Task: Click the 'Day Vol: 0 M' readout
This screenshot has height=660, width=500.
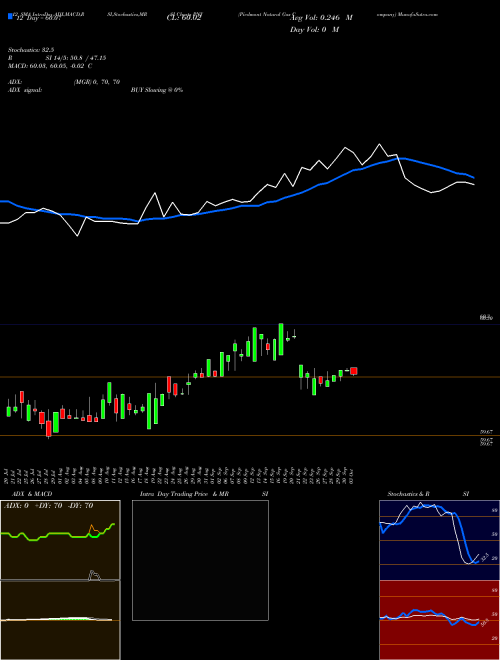Action: click(314, 29)
